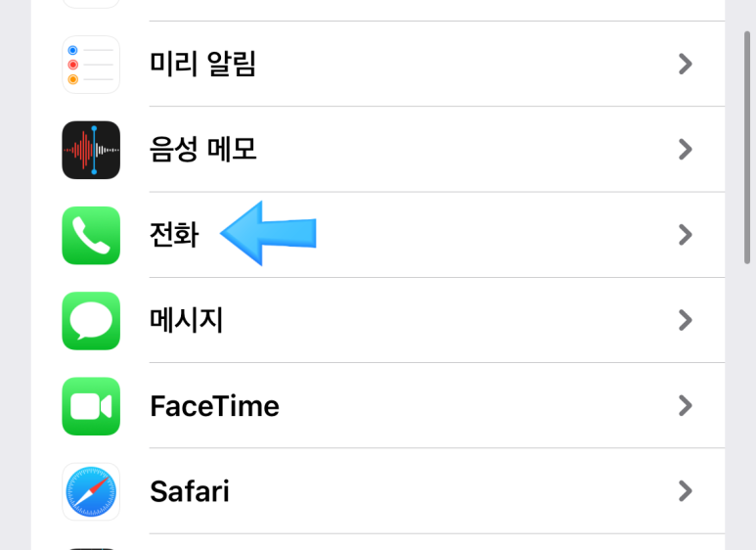Expand 전화 using its chevron
The image size is (756, 550).
point(686,235)
